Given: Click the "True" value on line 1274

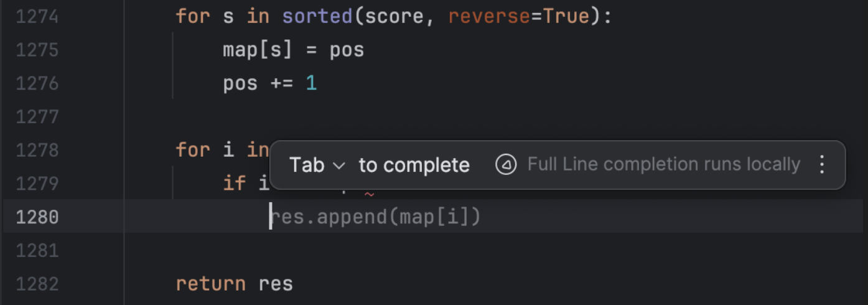Looking at the screenshot, I should click(x=566, y=17).
